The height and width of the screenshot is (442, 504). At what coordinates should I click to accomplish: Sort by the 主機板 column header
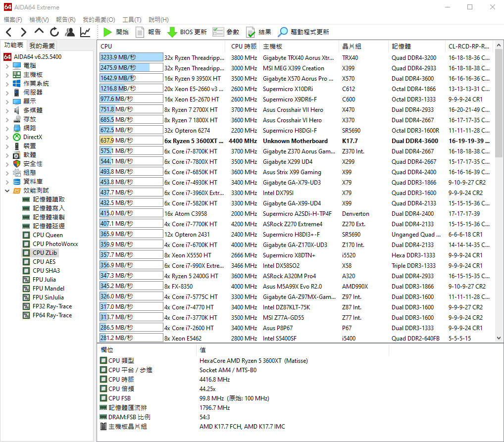[x=300, y=47]
